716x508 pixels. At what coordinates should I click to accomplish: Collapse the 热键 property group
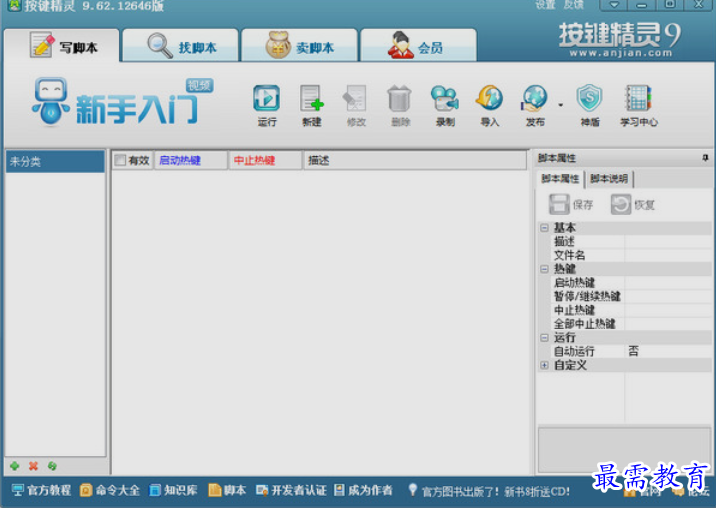pos(544,269)
